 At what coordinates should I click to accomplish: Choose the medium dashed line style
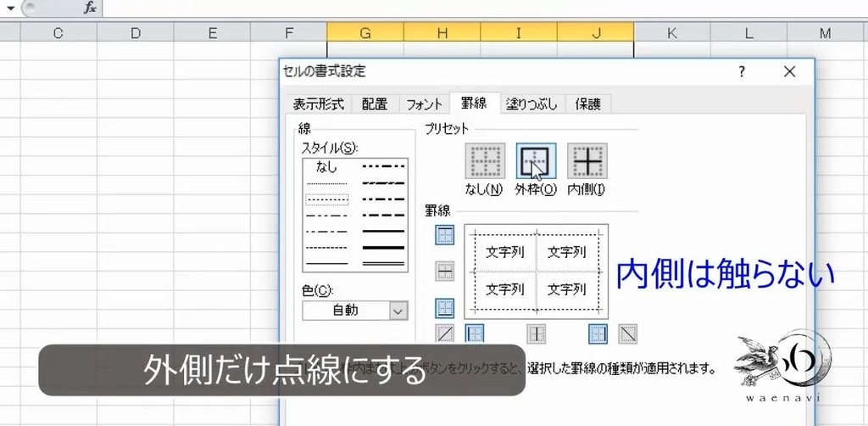coord(384,215)
